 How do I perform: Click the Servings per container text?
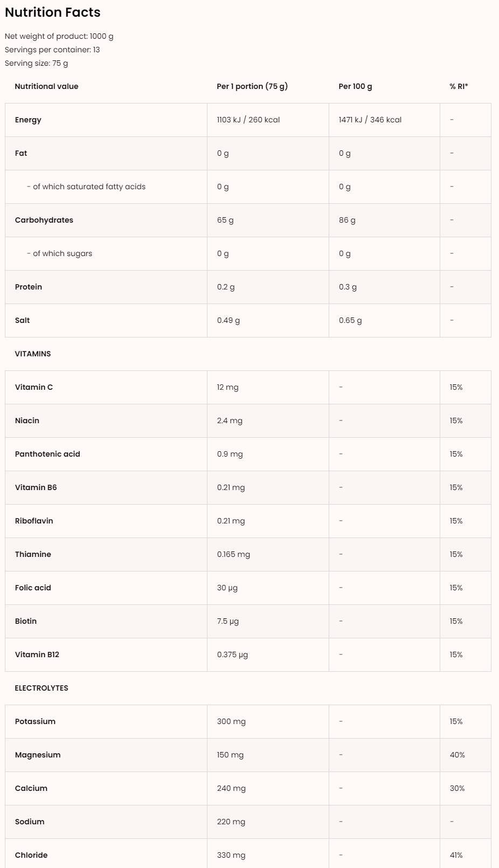pos(52,50)
